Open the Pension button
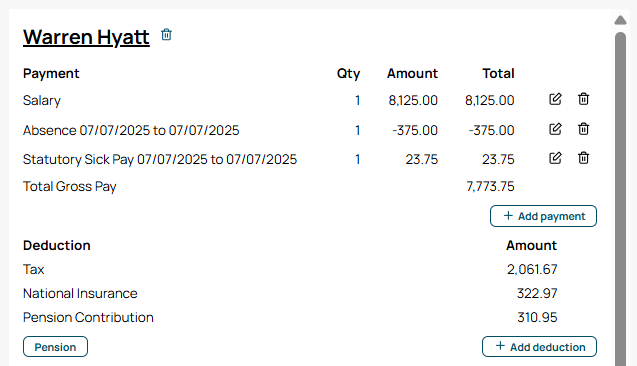 tap(55, 347)
